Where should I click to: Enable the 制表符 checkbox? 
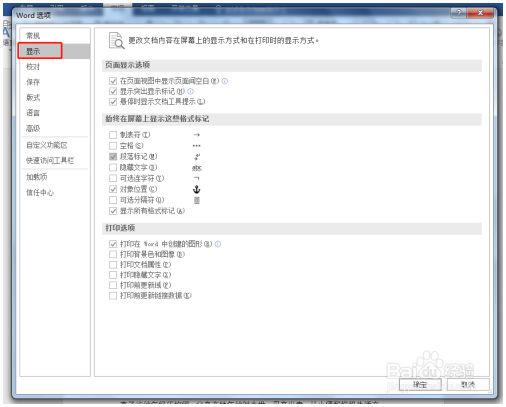coord(113,135)
